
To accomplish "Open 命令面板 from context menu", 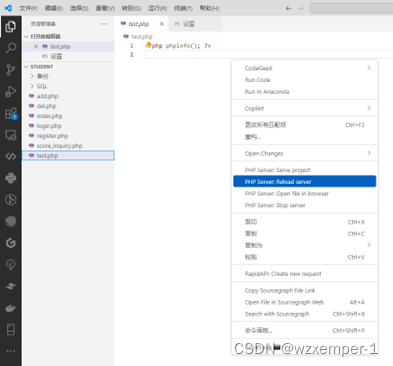I will (305, 331).
